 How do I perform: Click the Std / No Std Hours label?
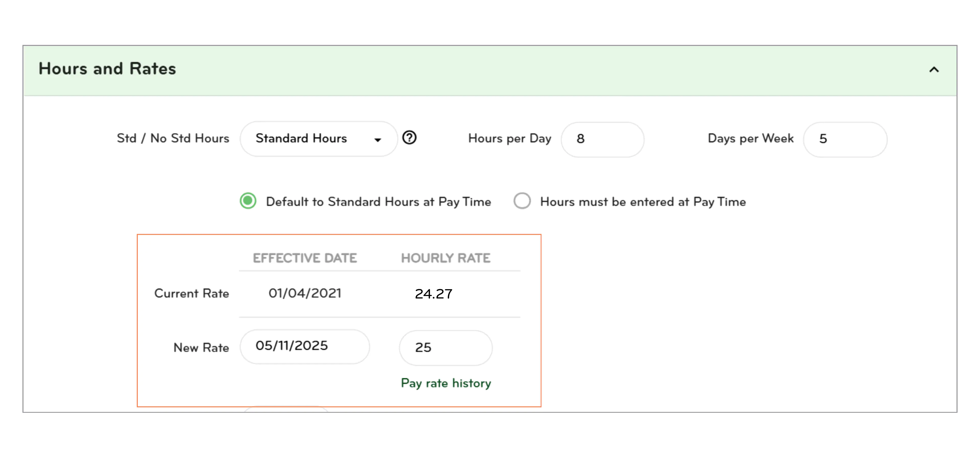173,138
